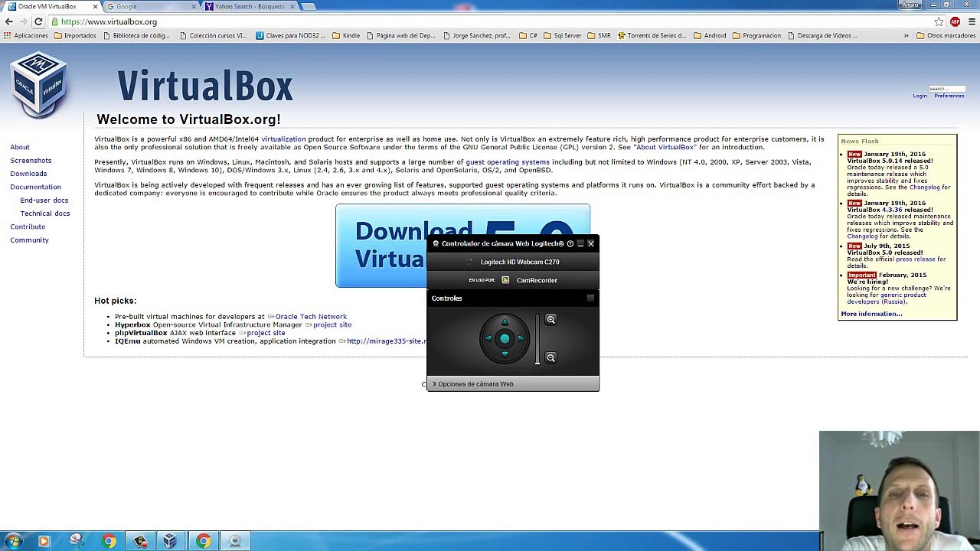Close the Yahoo Search tab
This screenshot has height=551, width=980.
coord(292,6)
